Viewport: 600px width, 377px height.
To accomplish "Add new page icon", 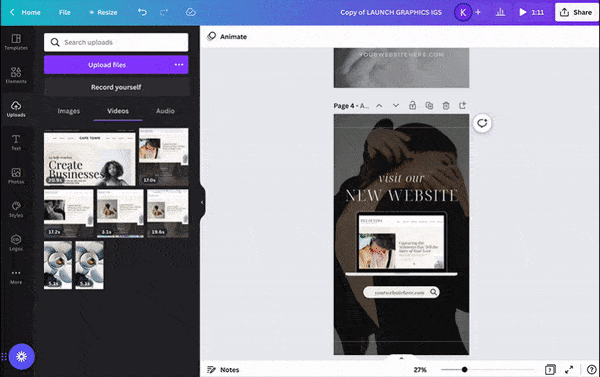I will tap(463, 105).
